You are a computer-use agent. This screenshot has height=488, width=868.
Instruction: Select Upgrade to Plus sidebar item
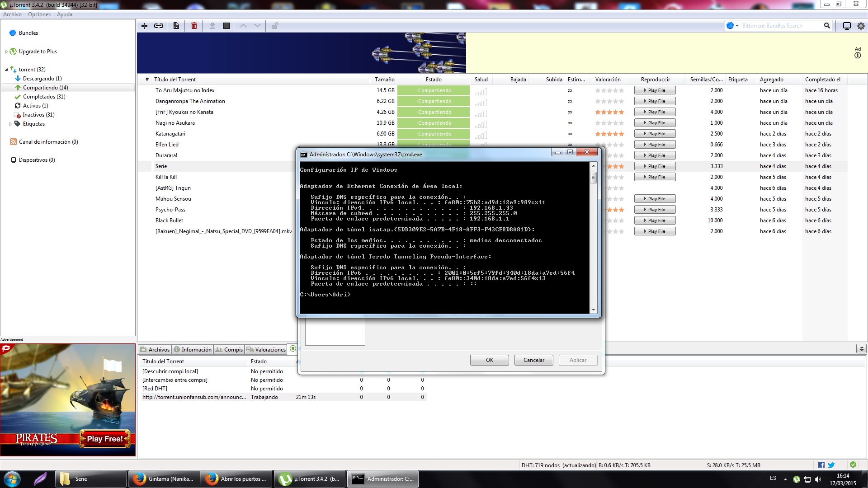(x=38, y=52)
